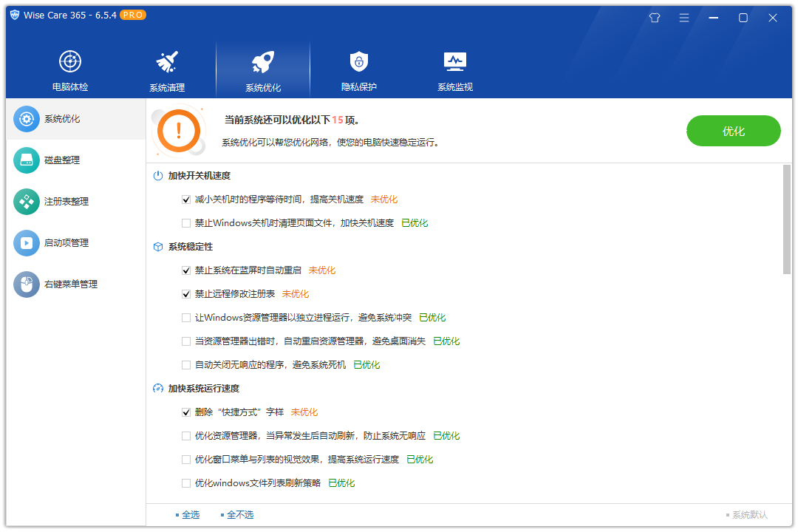Click 未优化 status after 删除"快捷方式"字样

point(304,412)
